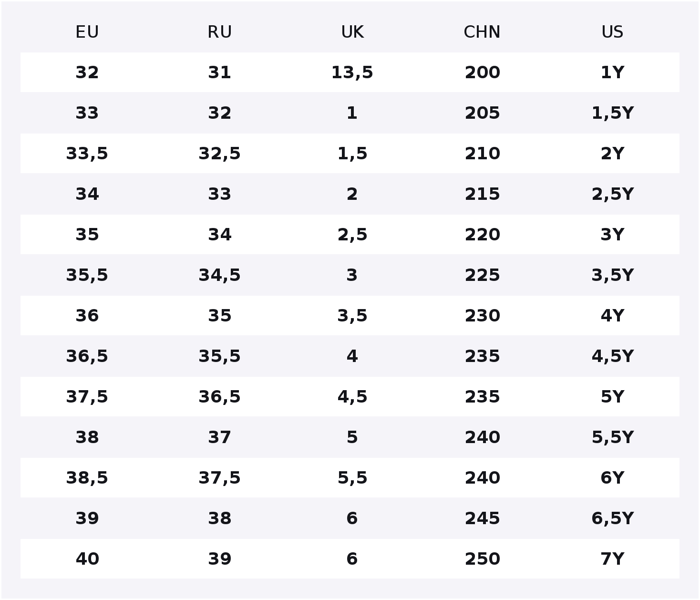Click the CHN 245 value
Viewport: 700px width, 600px height.
(x=482, y=518)
